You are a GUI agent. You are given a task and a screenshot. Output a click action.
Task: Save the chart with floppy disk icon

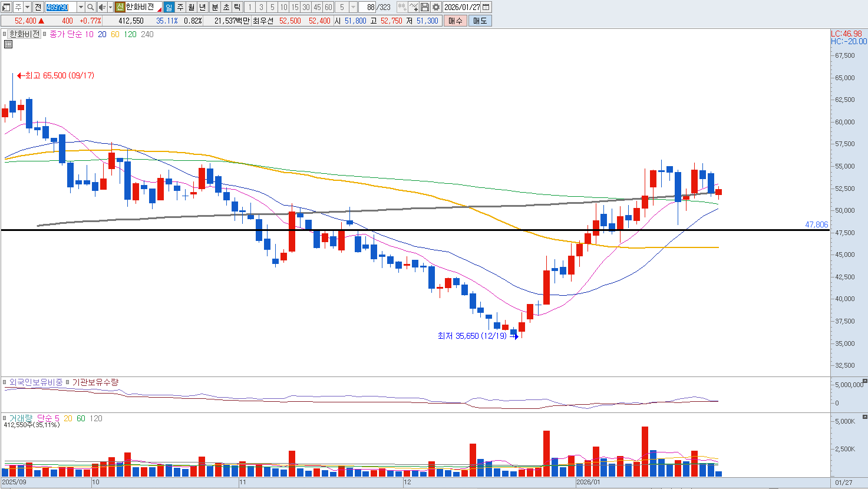tap(425, 7)
